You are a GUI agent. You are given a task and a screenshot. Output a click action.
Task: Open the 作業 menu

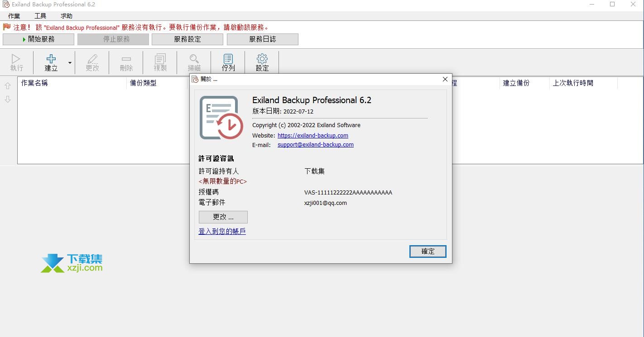pyautogui.click(x=14, y=16)
